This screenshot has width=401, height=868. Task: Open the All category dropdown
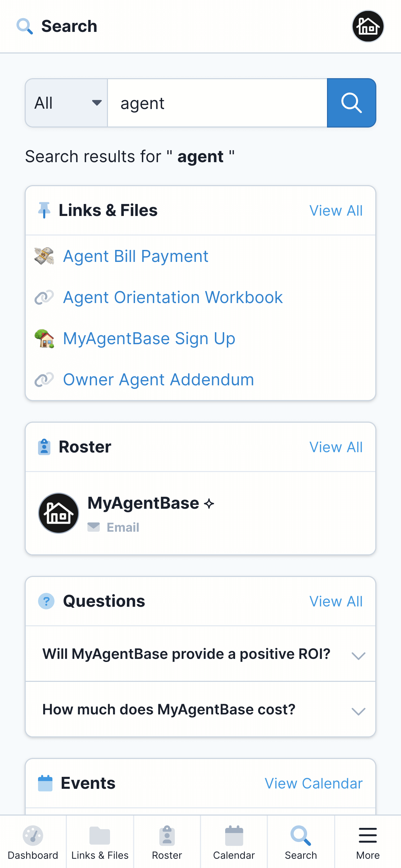[66, 103]
